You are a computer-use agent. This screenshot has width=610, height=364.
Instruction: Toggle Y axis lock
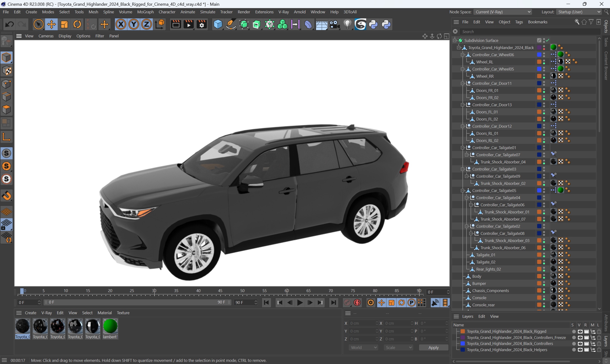[x=134, y=24]
